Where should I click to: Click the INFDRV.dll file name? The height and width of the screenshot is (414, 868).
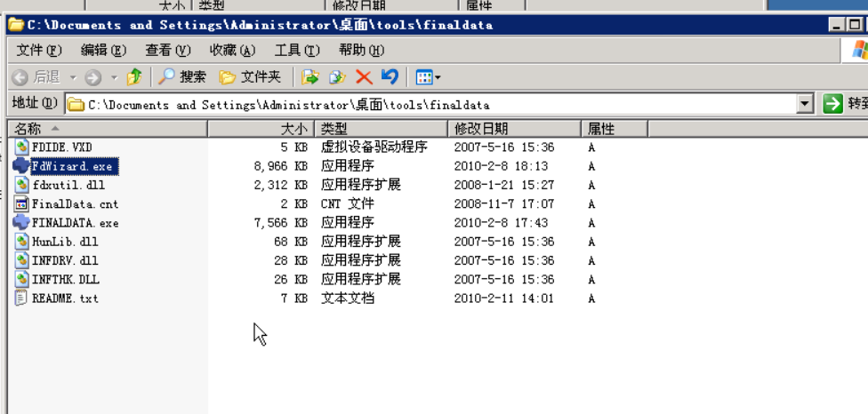click(65, 261)
